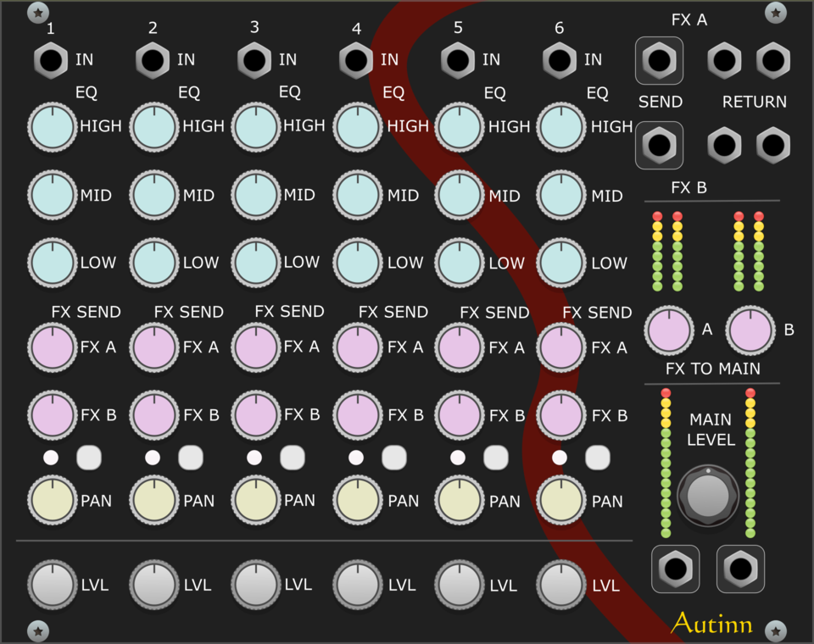Click the channel 2 PAN knob
Viewport: 814px width, 644px height.
point(154,500)
